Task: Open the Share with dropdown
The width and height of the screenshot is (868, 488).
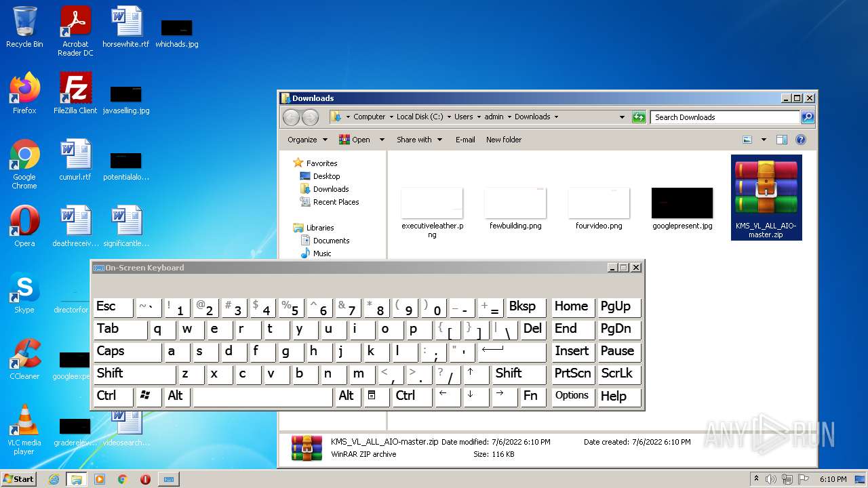Action: (420, 140)
